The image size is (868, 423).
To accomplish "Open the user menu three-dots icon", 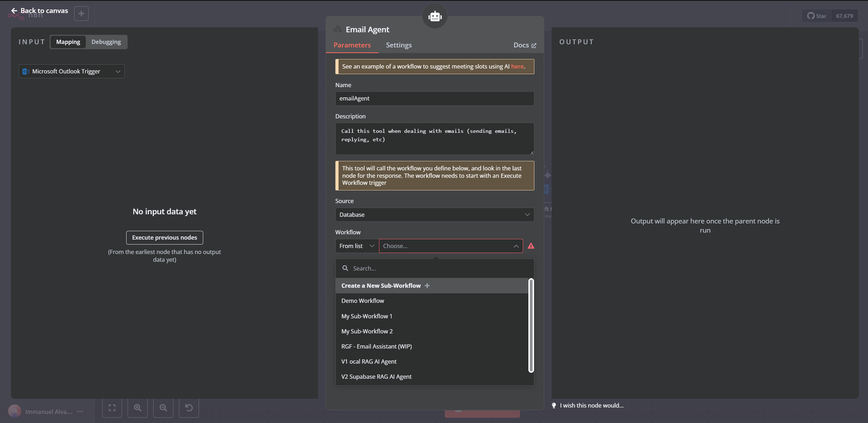I will pos(80,411).
